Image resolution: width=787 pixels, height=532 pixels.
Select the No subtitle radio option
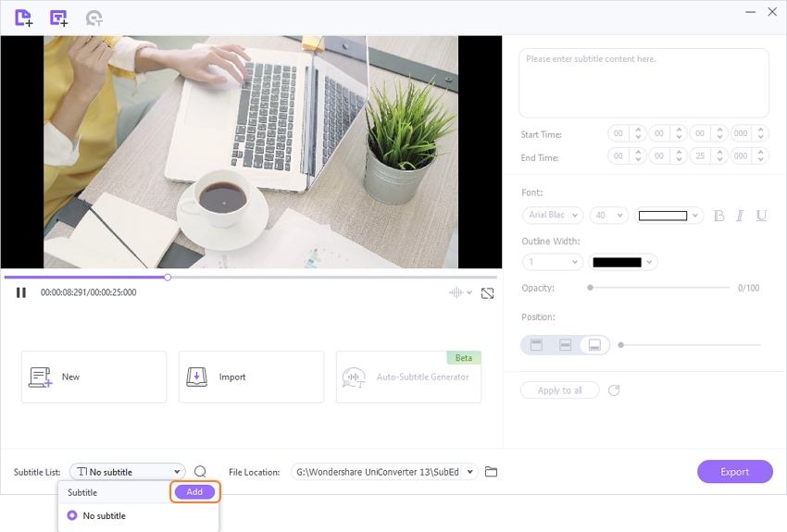tap(72, 515)
